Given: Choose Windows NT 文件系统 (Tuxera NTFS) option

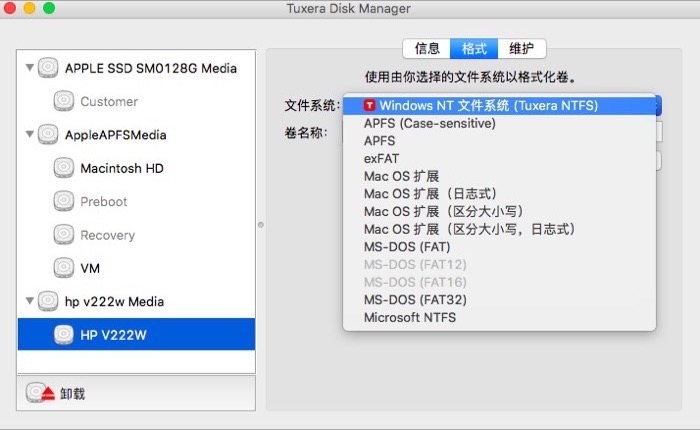Looking at the screenshot, I should [488, 105].
